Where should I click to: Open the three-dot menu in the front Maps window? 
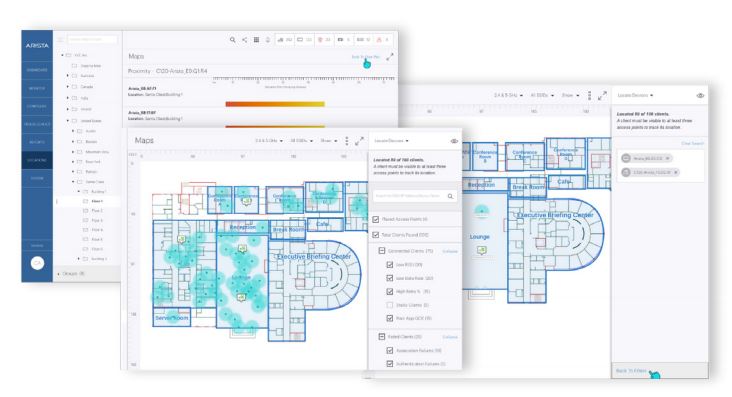[x=346, y=141]
